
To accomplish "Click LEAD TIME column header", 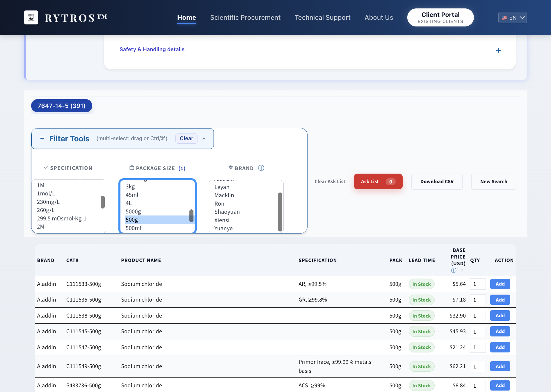I will pyautogui.click(x=422, y=260).
